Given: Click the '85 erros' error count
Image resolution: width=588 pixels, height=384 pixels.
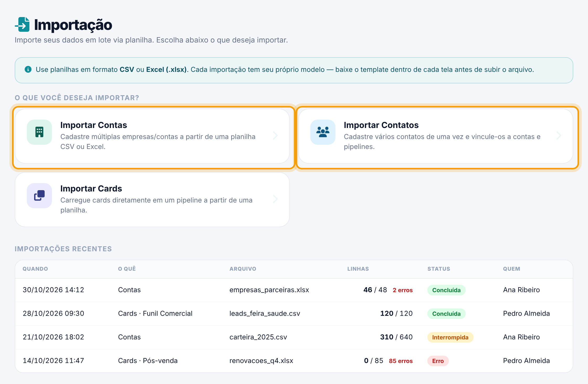Looking at the screenshot, I should click(401, 361).
